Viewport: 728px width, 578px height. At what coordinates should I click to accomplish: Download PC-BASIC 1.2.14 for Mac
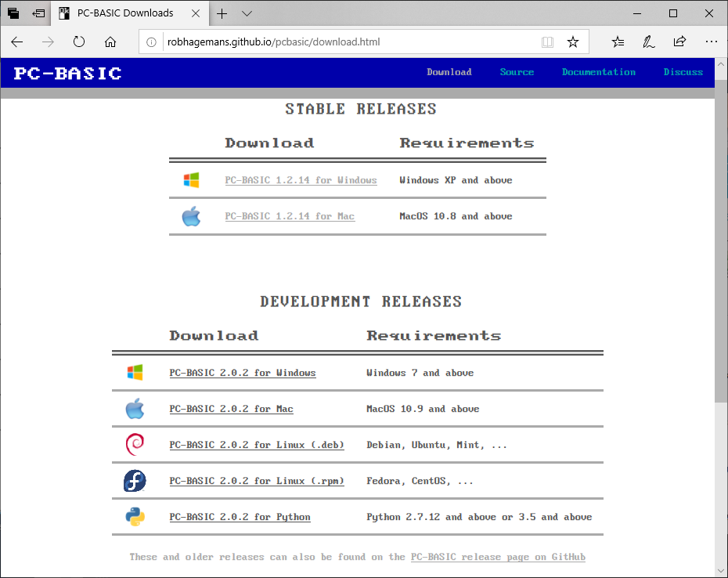pos(290,216)
